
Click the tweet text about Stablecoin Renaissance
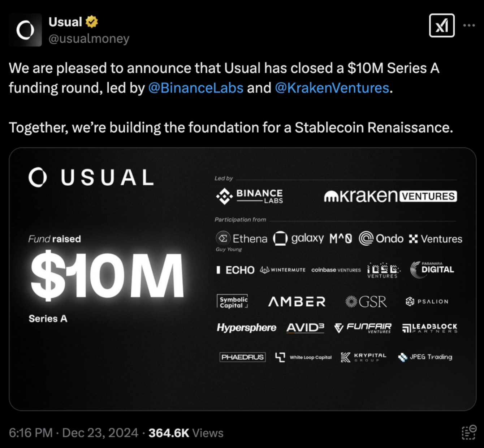coord(231,128)
